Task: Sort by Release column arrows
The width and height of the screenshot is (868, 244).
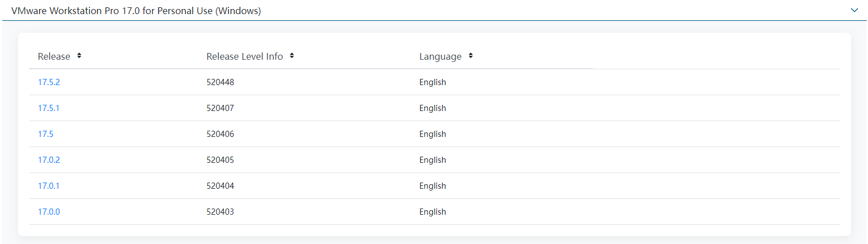Action: coord(79,56)
